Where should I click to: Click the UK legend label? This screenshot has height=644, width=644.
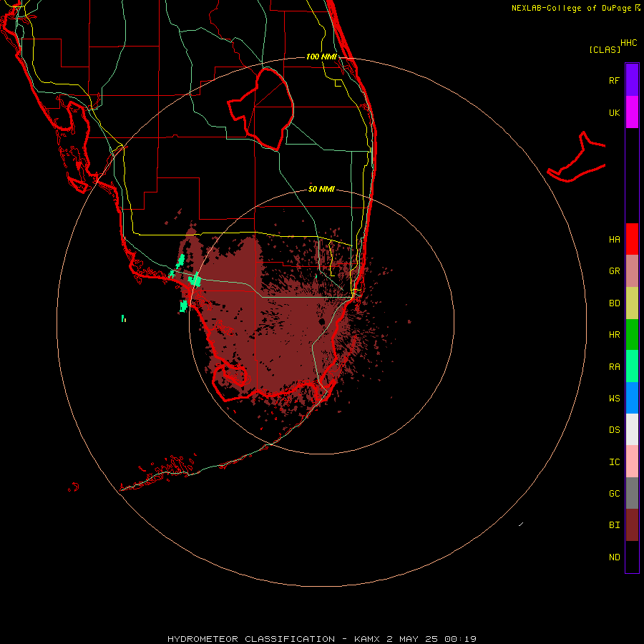[x=614, y=113]
